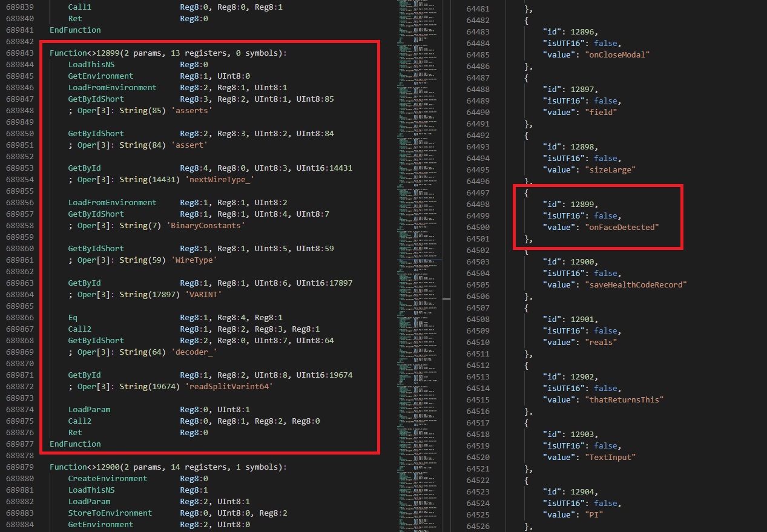Screen dimensions: 767x532
Task: Click line number 64481 in right pane
Action: pos(478,9)
